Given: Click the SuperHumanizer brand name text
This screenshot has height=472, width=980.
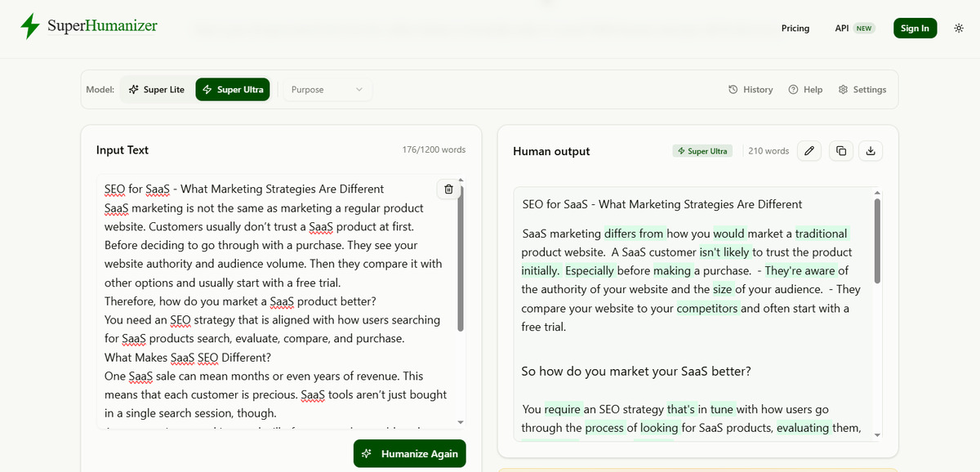Looking at the screenshot, I should (x=102, y=26).
